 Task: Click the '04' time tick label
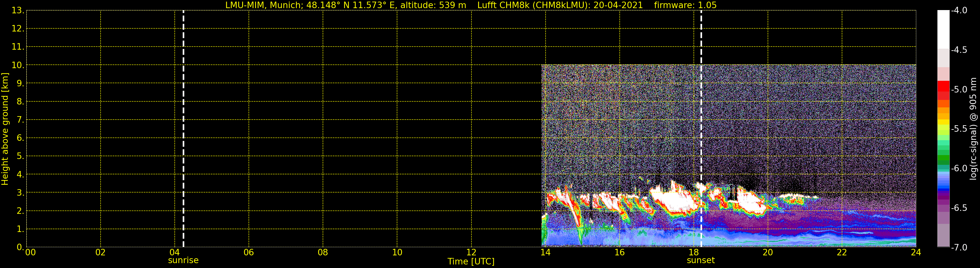(175, 252)
